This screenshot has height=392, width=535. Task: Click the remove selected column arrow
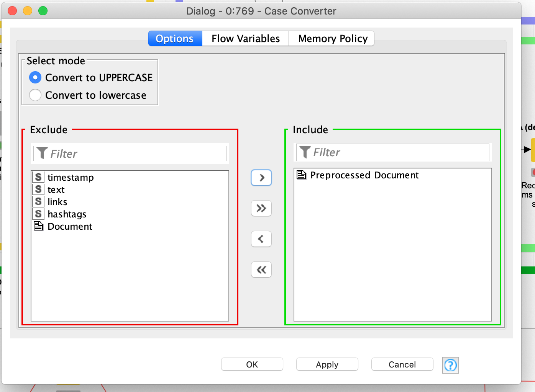click(261, 239)
